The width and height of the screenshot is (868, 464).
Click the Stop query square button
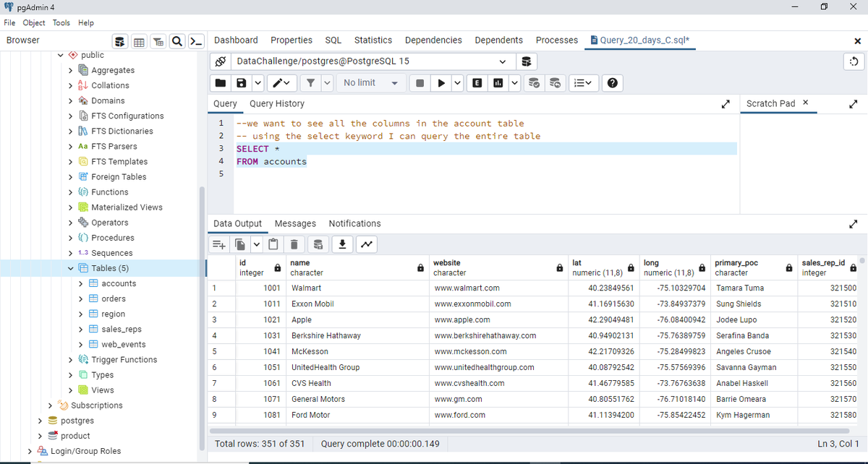420,83
